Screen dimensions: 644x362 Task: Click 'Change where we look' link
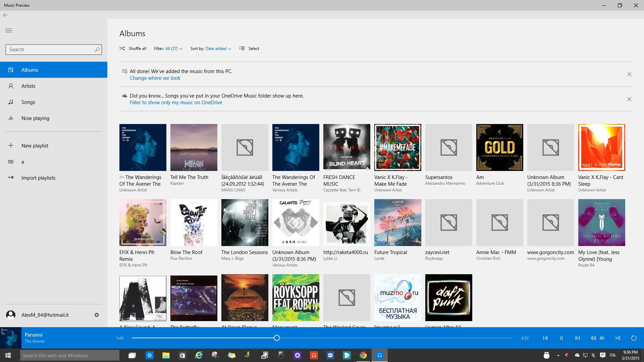pos(155,78)
